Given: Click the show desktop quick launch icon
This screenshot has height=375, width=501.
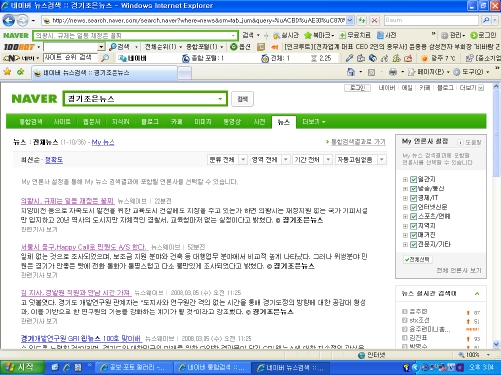Looking at the screenshot, I should click(78, 367).
